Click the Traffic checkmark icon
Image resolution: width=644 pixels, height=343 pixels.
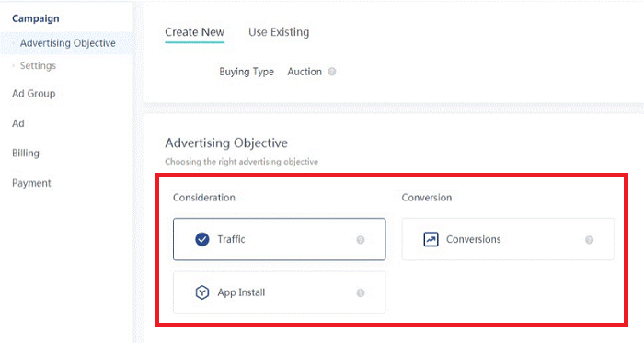pos(202,239)
